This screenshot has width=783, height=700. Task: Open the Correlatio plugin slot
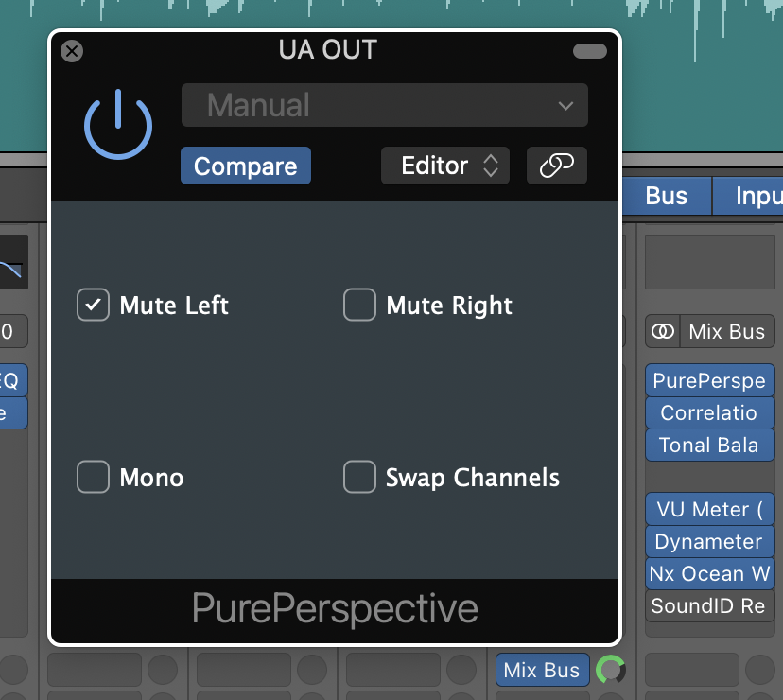tap(709, 412)
